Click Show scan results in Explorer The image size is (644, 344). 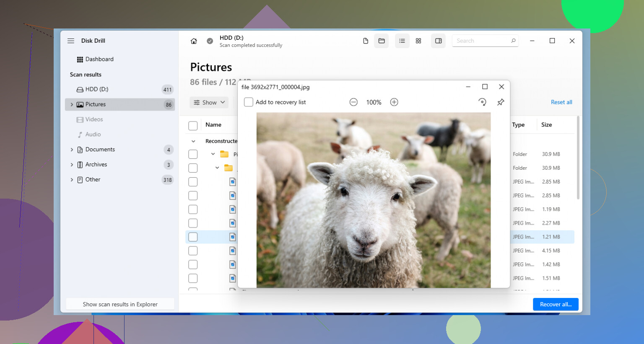tap(120, 304)
